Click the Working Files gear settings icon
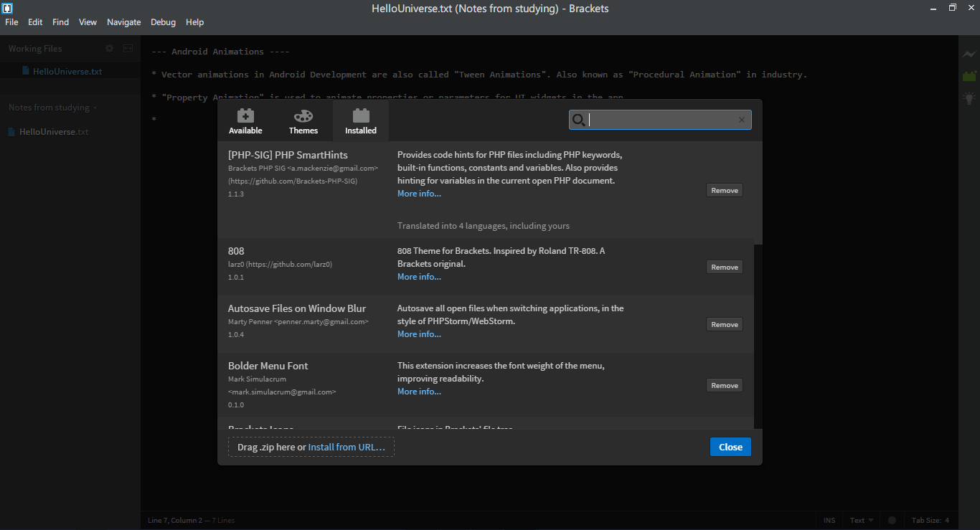The height and width of the screenshot is (530, 980). 110,49
